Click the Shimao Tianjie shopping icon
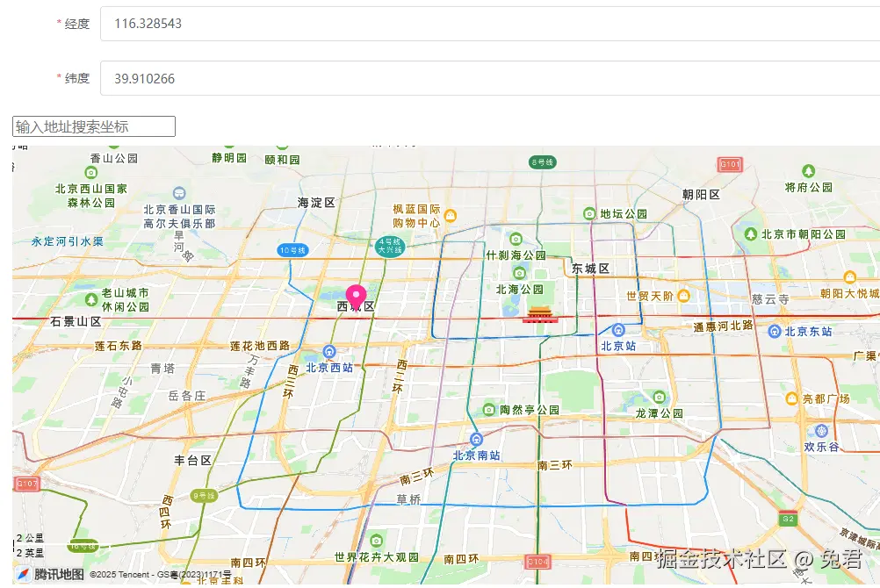Viewport: 880px width, 588px height. point(683,296)
